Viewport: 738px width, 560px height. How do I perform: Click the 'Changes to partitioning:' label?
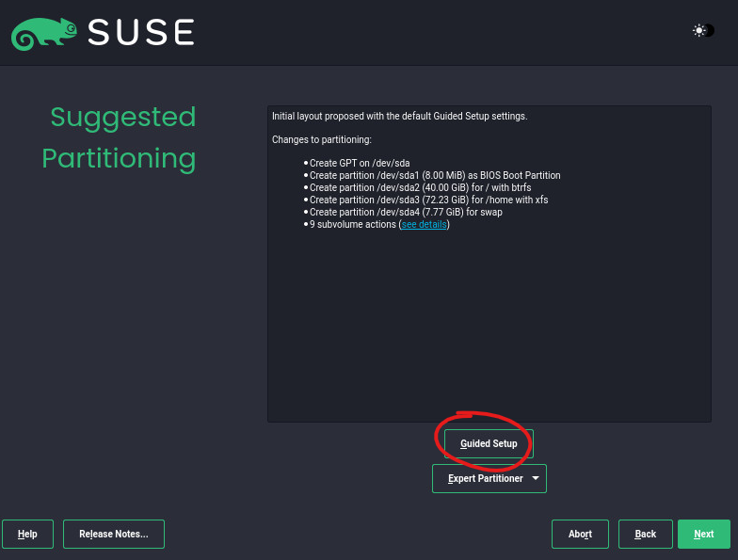click(322, 139)
